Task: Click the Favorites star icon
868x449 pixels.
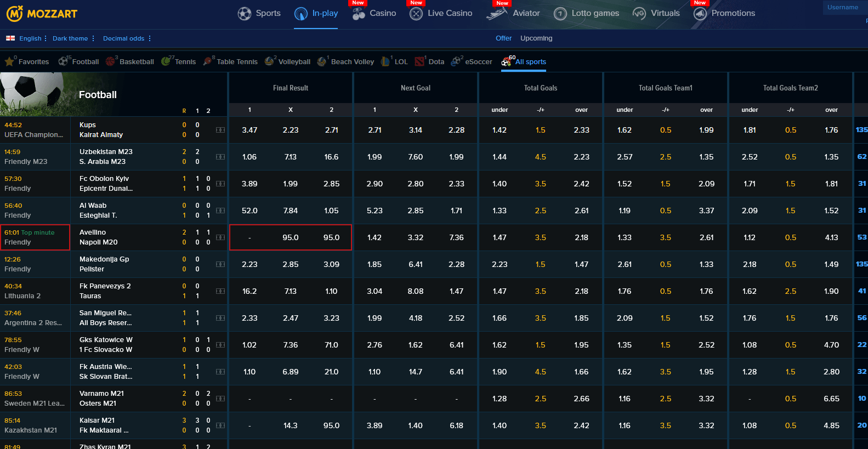Action: [9, 62]
